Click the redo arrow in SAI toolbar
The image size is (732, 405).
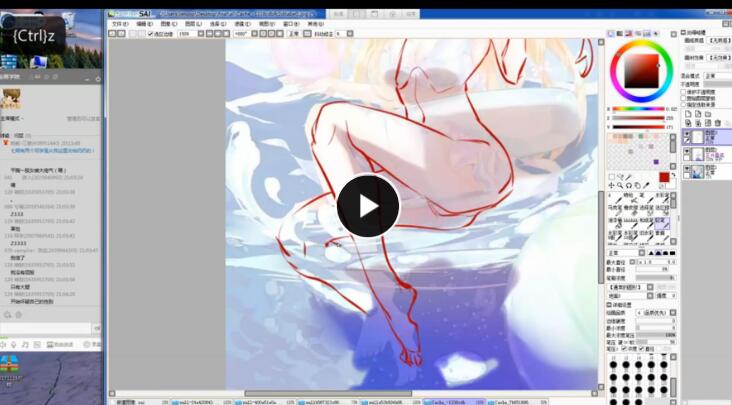(121, 34)
